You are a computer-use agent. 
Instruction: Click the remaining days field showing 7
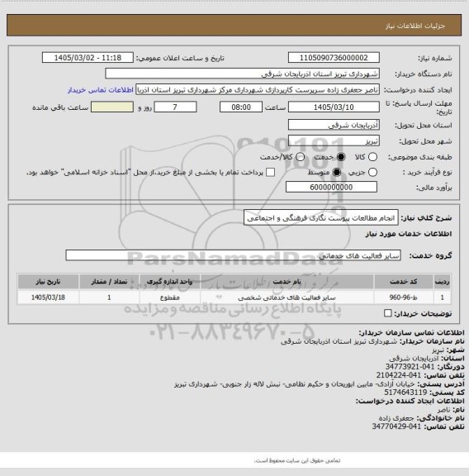coord(175,107)
